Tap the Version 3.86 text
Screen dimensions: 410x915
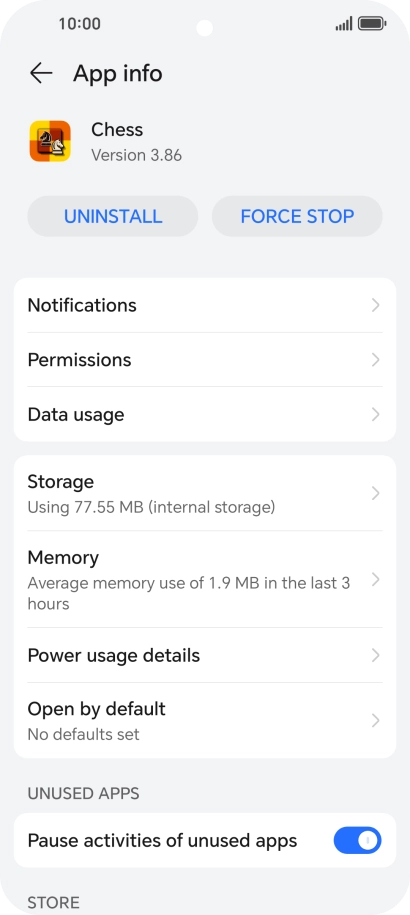tap(136, 155)
